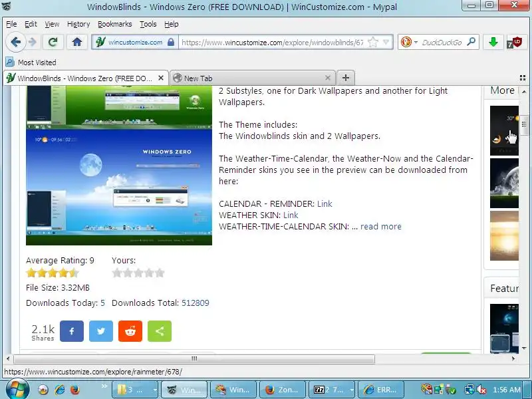Close the New Tab tab
Screen dimensions: 532x399
click(x=327, y=78)
